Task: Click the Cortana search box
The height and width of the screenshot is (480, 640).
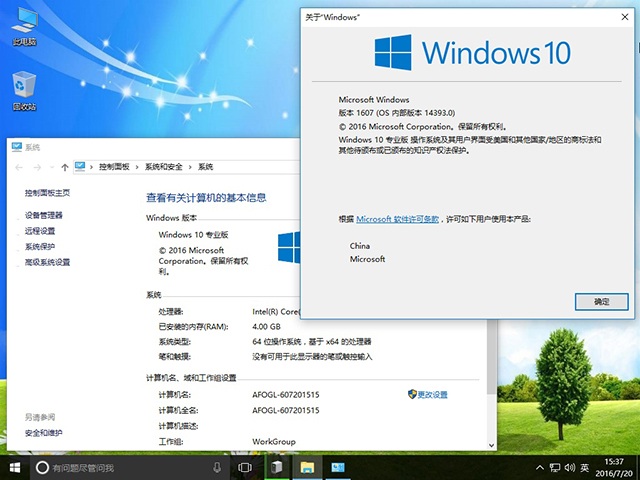Action: click(x=130, y=468)
